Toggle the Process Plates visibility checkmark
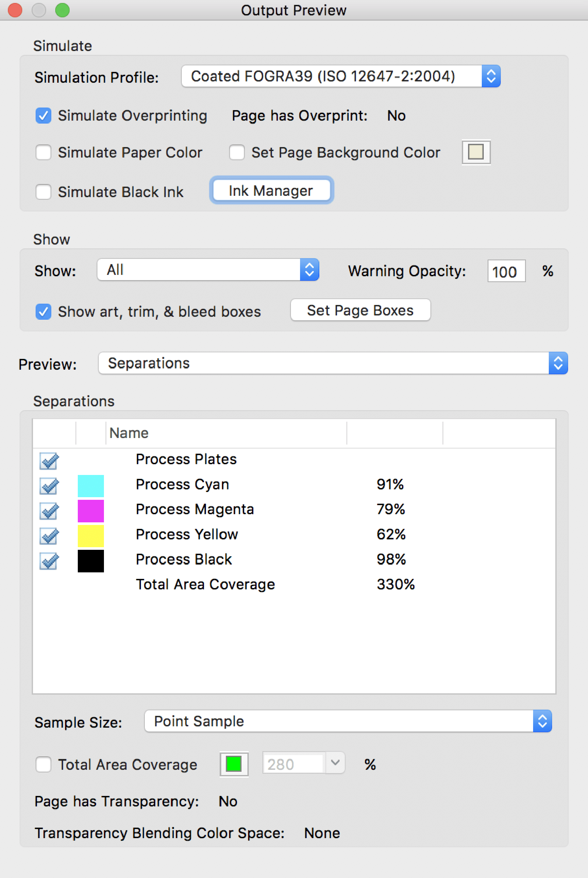 click(49, 461)
